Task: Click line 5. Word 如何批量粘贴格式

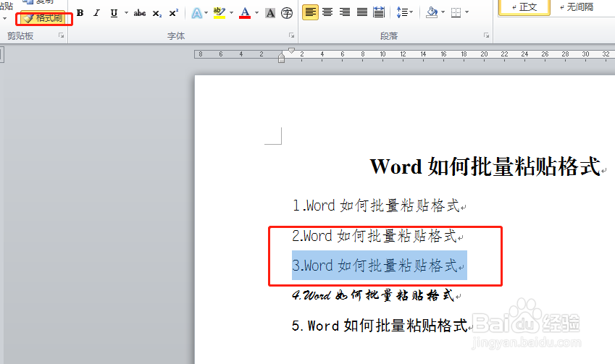Action: [x=380, y=326]
